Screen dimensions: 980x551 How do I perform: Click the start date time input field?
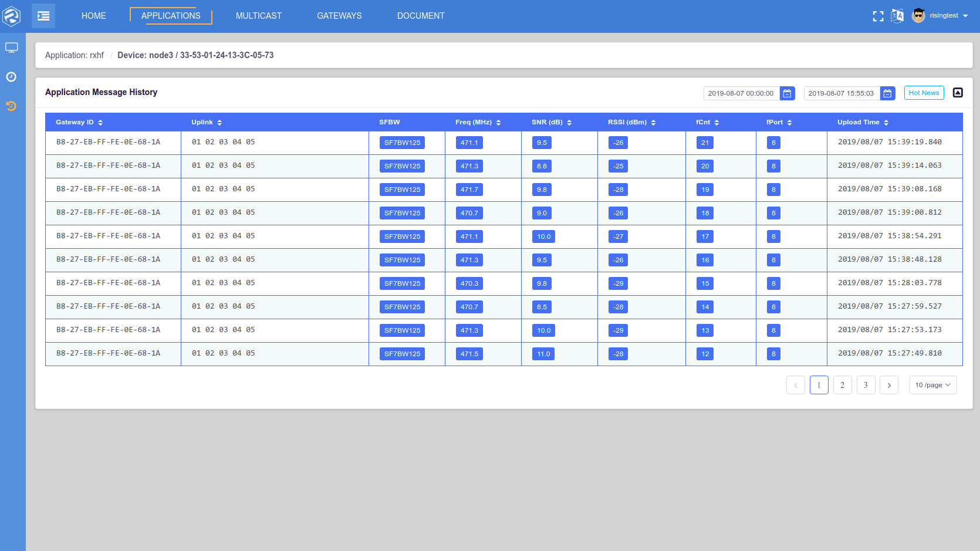(741, 93)
